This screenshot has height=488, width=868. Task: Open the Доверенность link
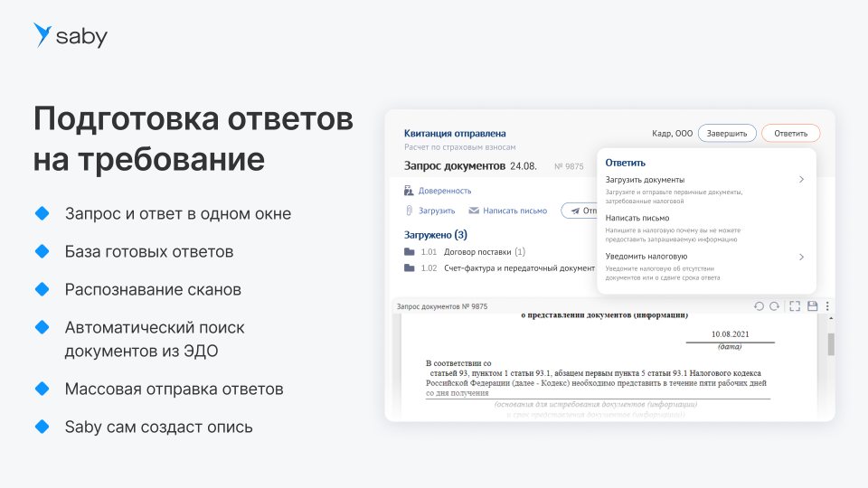tap(445, 191)
